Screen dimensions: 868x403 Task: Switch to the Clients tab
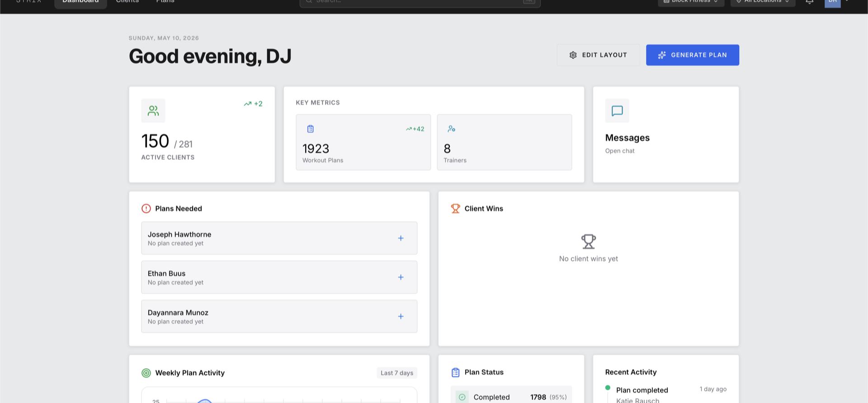click(x=127, y=2)
